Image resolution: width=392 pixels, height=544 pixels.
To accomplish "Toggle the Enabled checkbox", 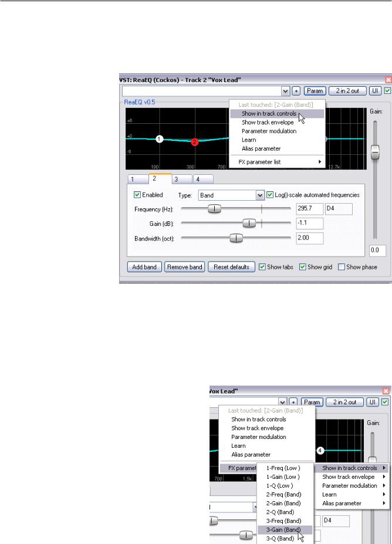I will coord(137,195).
